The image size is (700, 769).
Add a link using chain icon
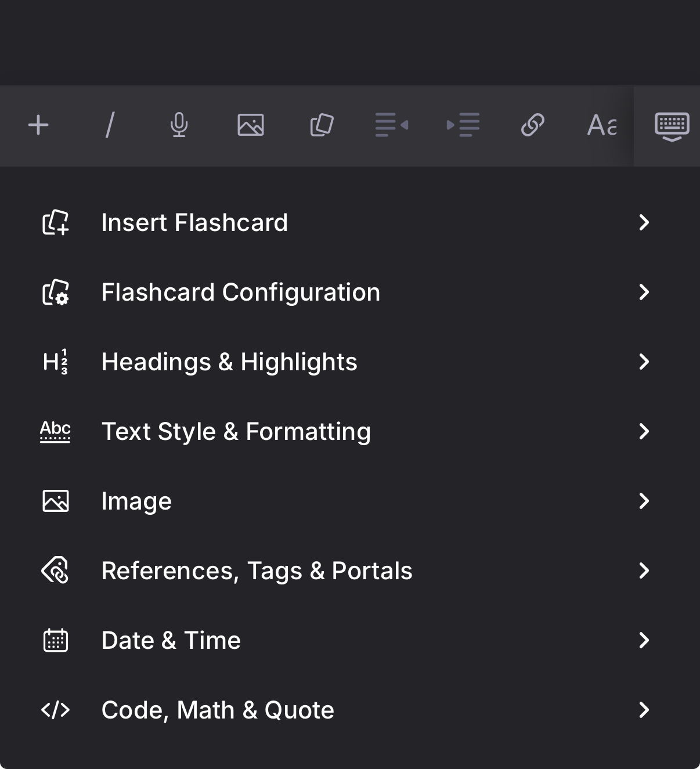pyautogui.click(x=532, y=125)
